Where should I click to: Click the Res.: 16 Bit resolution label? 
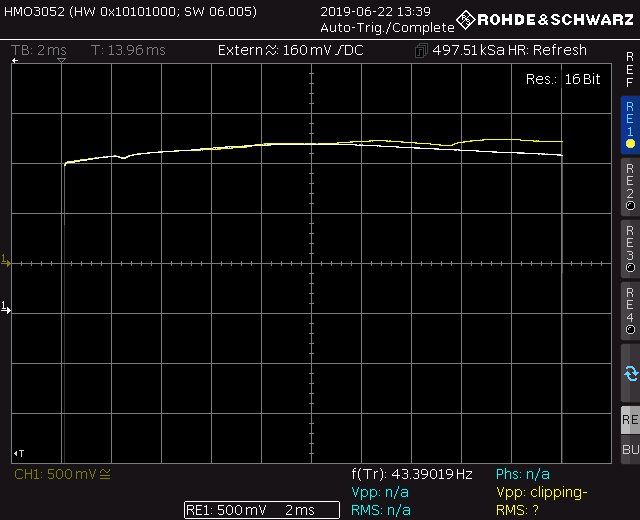563,78
